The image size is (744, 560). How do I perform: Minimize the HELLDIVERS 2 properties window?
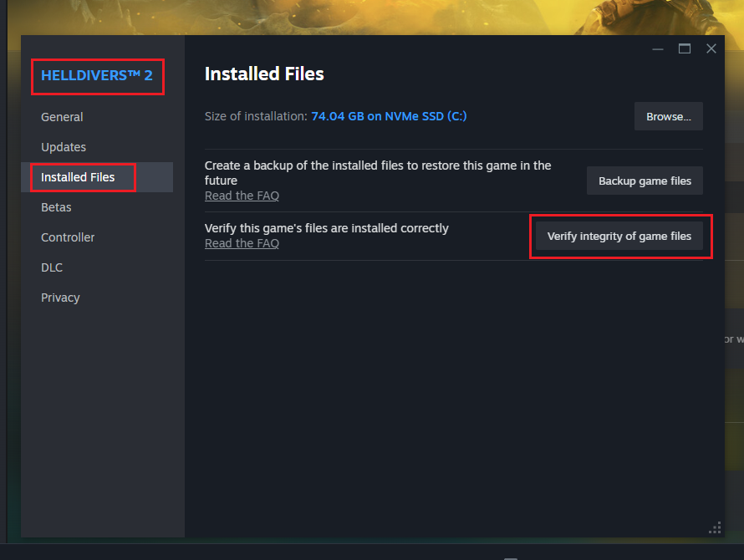[658, 48]
